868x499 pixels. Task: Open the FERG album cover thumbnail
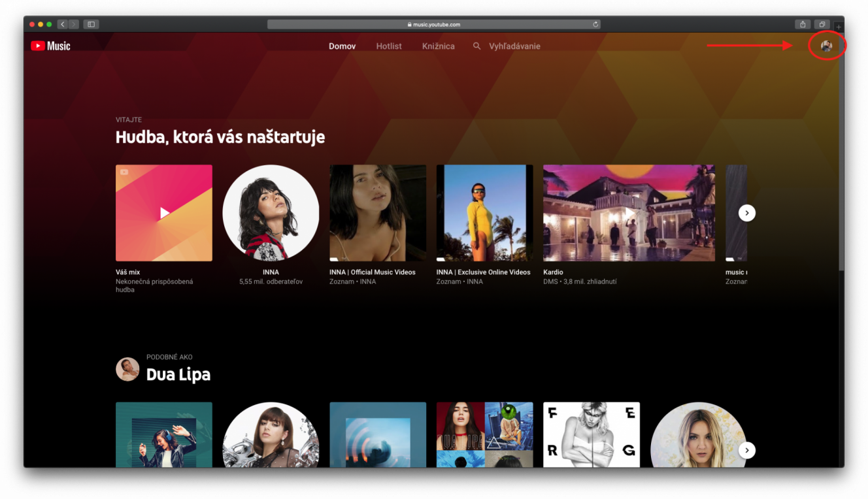[x=592, y=434]
